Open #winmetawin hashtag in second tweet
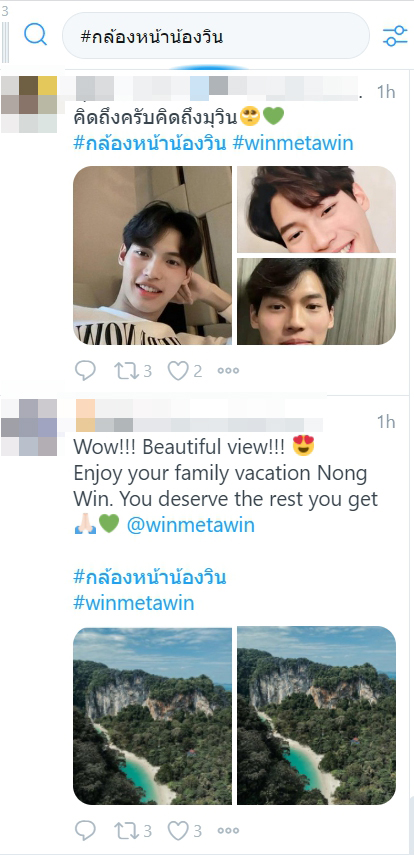The height and width of the screenshot is (855, 414). [134, 603]
